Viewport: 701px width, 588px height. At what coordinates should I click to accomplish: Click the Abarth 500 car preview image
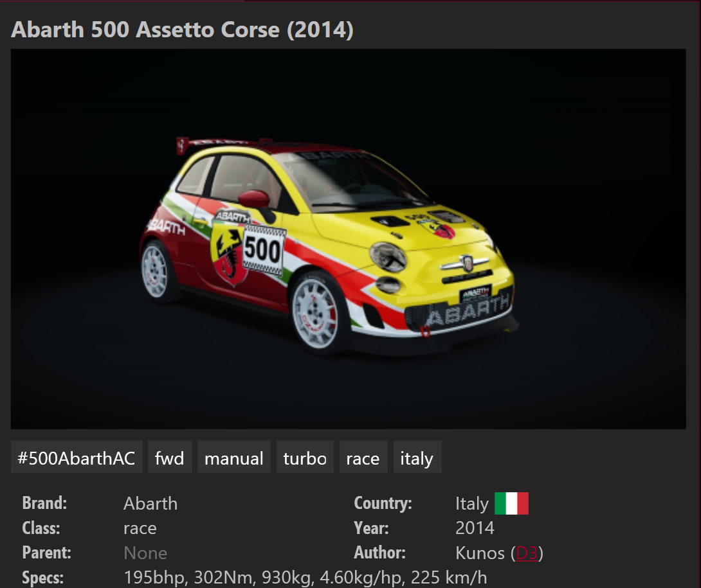point(349,239)
